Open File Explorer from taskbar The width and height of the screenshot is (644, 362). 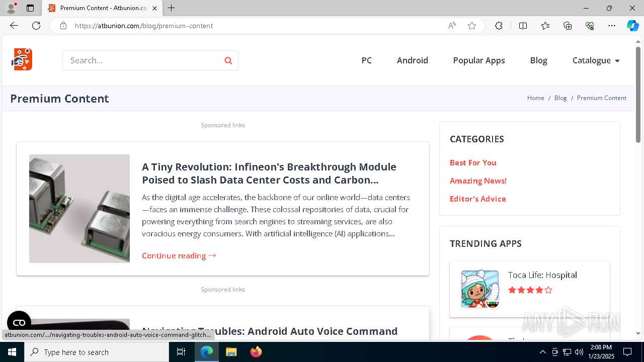tap(231, 352)
